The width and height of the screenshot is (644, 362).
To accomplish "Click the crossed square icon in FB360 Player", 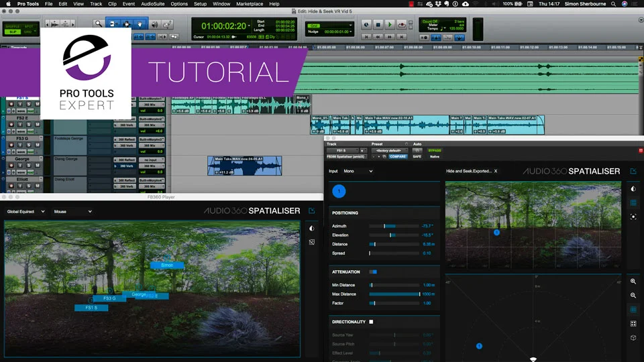I will click(x=312, y=242).
